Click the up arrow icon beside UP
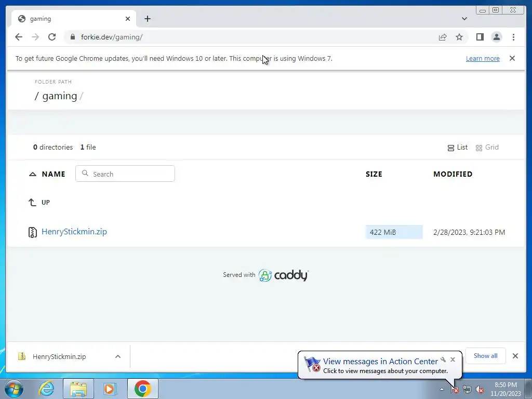This screenshot has height=399, width=532. point(32,202)
